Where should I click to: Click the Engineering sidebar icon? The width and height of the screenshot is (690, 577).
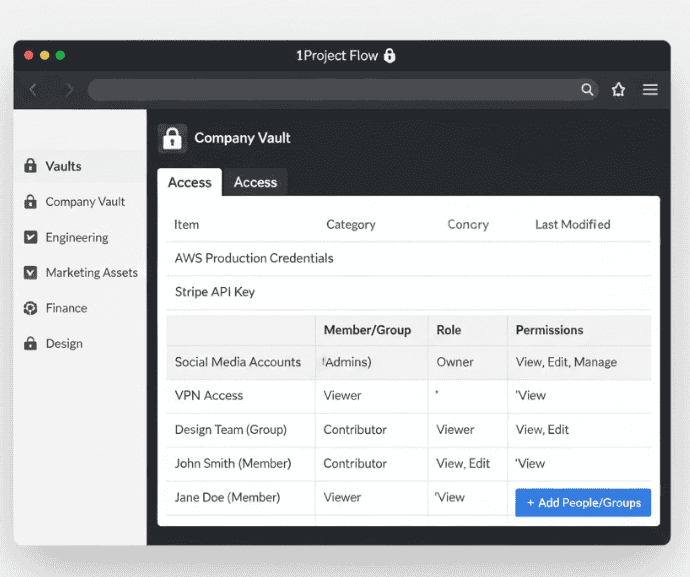click(x=30, y=237)
